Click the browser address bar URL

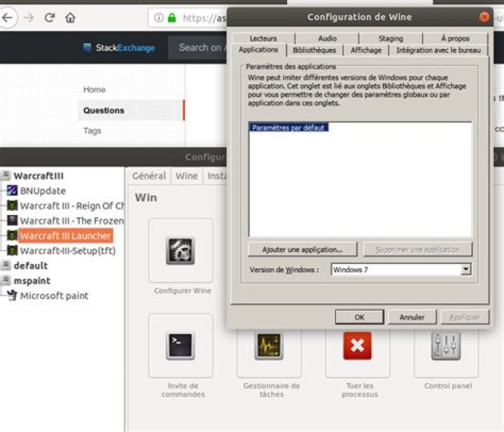point(204,18)
